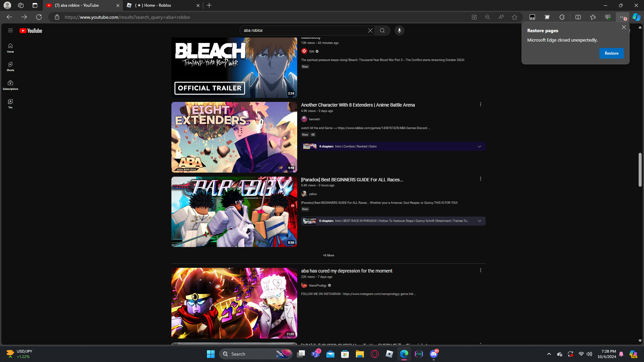Open the Windows Start menu
The width and height of the screenshot is (644, 362).
click(x=211, y=354)
